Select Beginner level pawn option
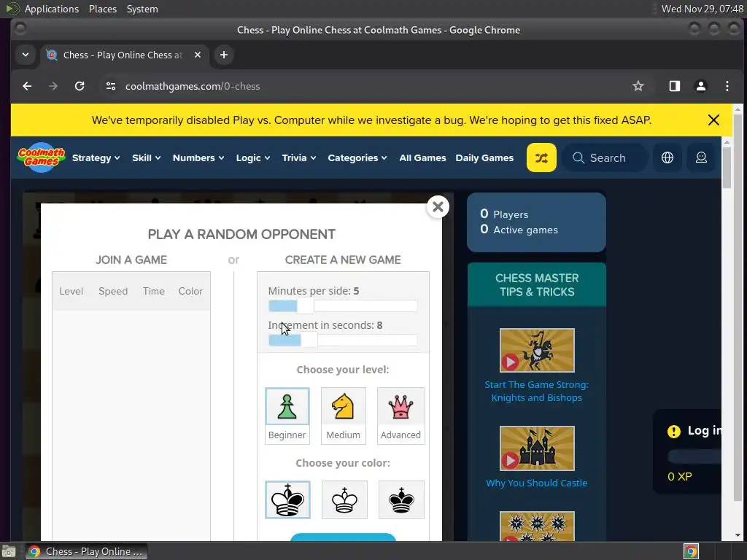Viewport: 747px width, 560px height. point(287,416)
